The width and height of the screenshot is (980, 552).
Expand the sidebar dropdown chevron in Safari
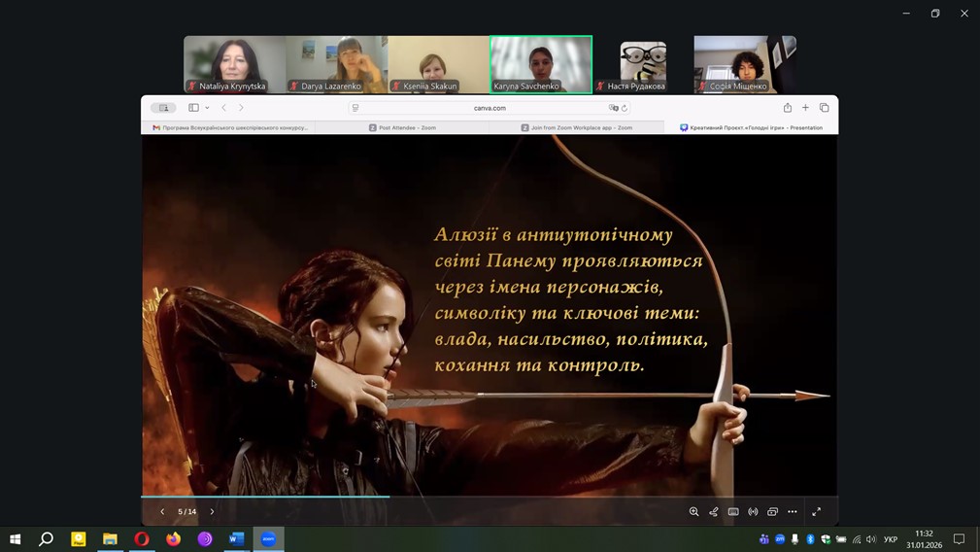207,108
